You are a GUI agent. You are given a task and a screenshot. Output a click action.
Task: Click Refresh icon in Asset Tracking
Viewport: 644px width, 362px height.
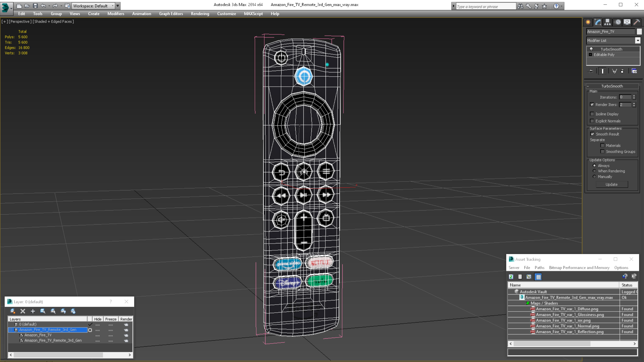pos(511,277)
